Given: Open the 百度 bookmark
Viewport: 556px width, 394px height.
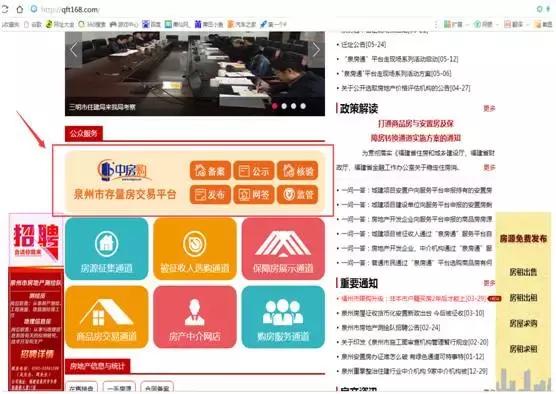Looking at the screenshot, I should 151,24.
